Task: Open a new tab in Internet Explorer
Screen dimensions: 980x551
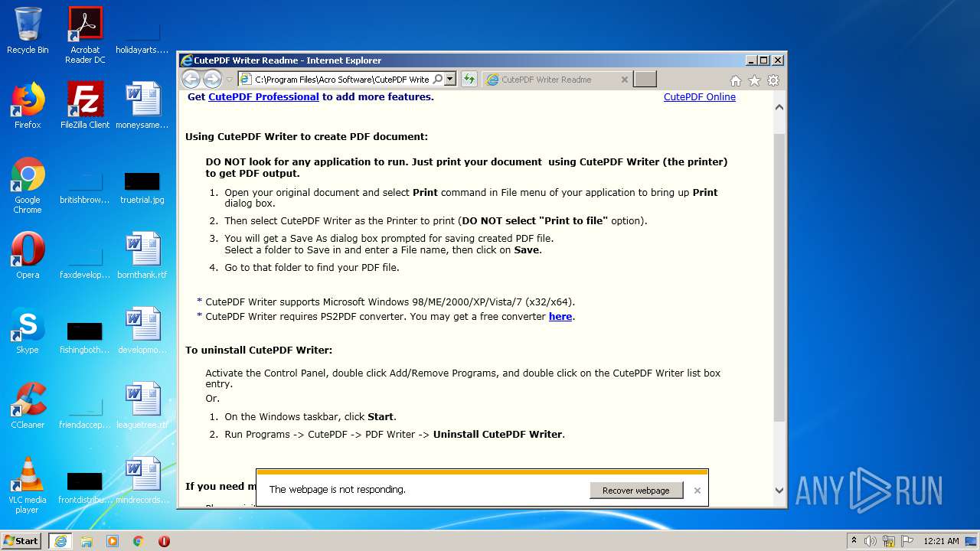Action: click(x=645, y=80)
